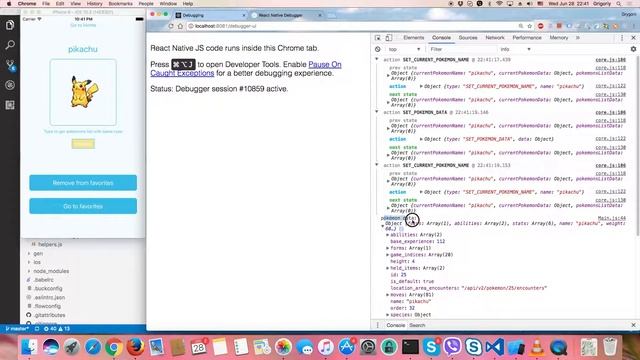Open VLC from the dock
640x360 pixels.
(537, 347)
